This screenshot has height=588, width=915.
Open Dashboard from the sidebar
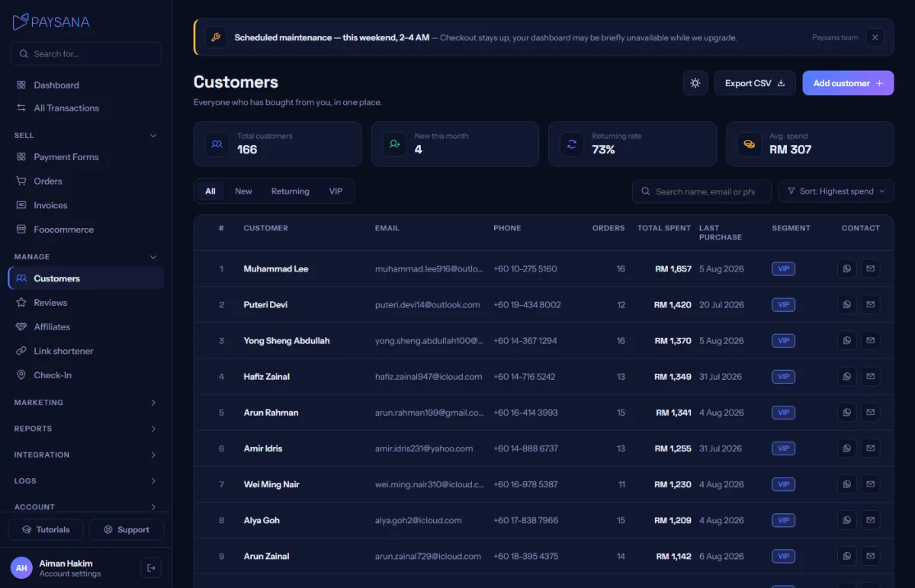point(85,85)
